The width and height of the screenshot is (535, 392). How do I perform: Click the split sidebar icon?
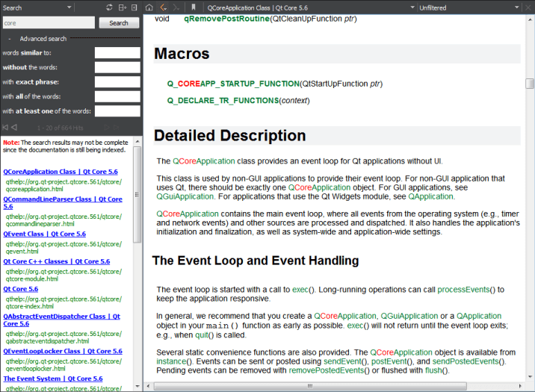(122, 7)
